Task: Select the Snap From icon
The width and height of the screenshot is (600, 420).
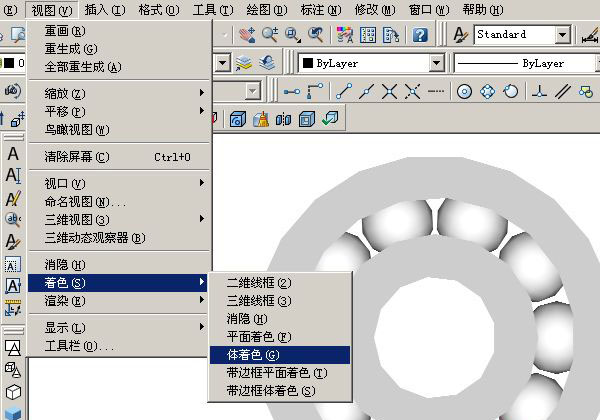Action: (315, 91)
